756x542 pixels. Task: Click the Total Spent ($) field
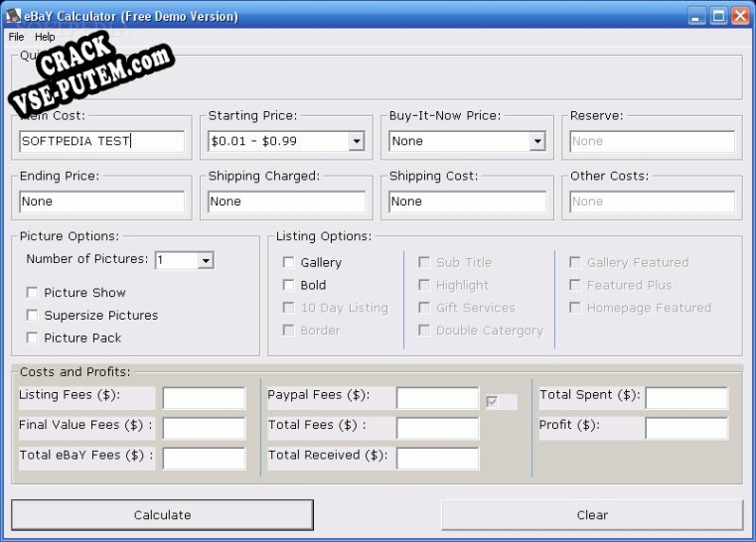[x=686, y=398]
